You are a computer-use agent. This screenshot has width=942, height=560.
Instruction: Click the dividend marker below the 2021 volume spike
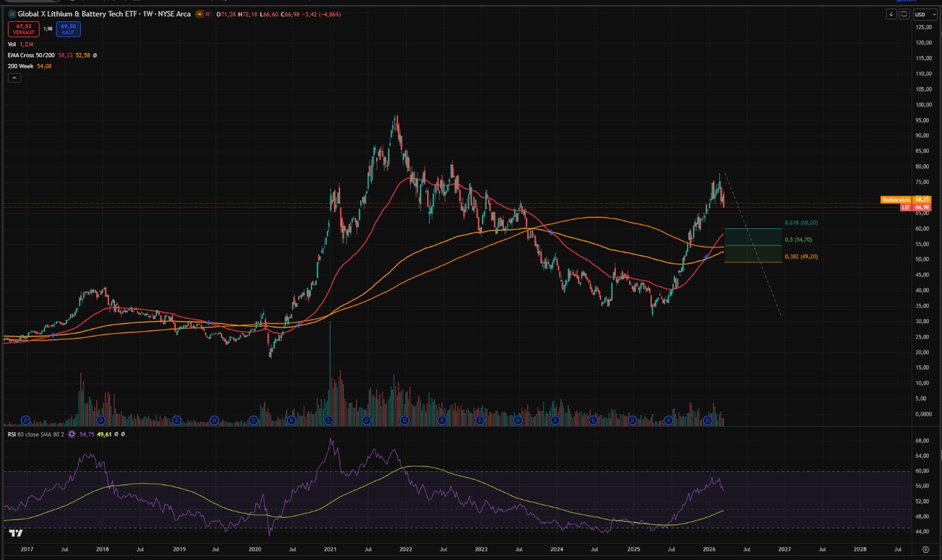[329, 420]
